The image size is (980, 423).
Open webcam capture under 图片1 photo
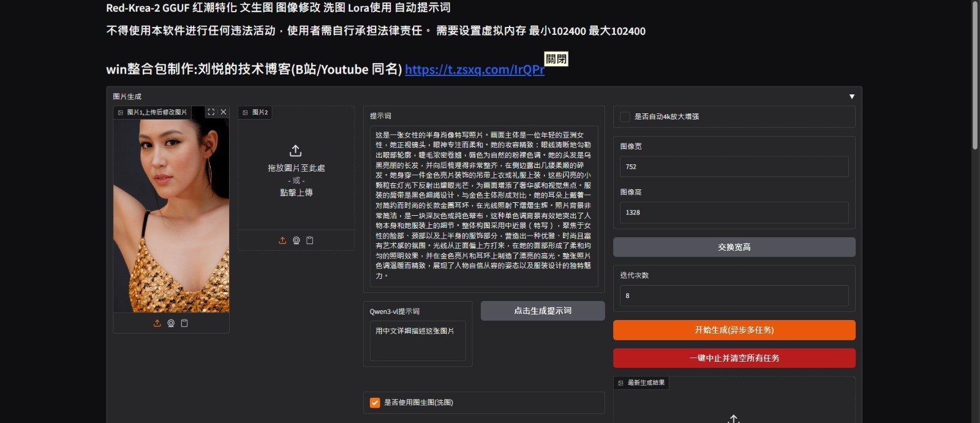(171, 323)
